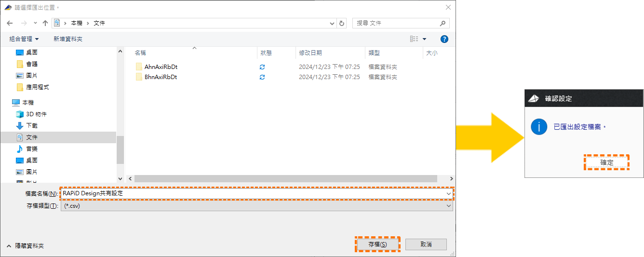Click the 下載 download arrow icon
644x257 pixels.
[x=20, y=125]
